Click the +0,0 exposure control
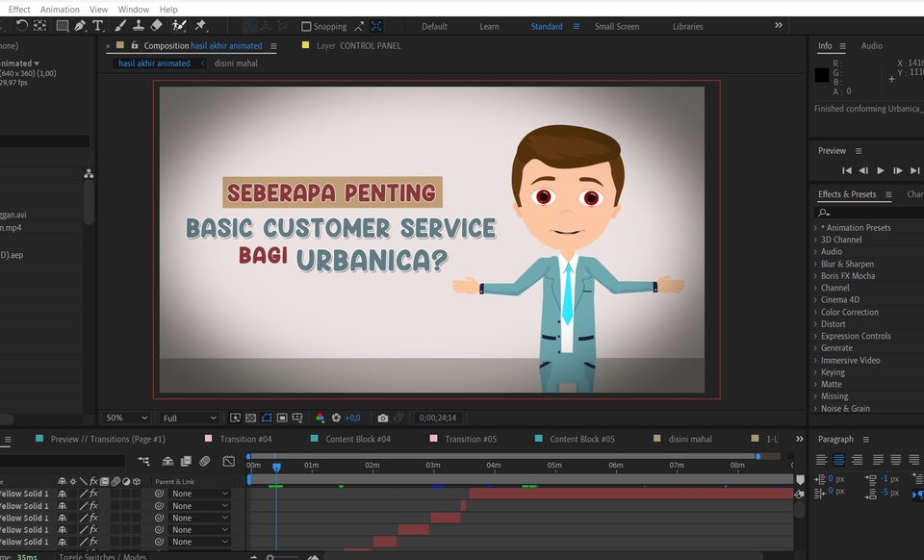 [351, 418]
